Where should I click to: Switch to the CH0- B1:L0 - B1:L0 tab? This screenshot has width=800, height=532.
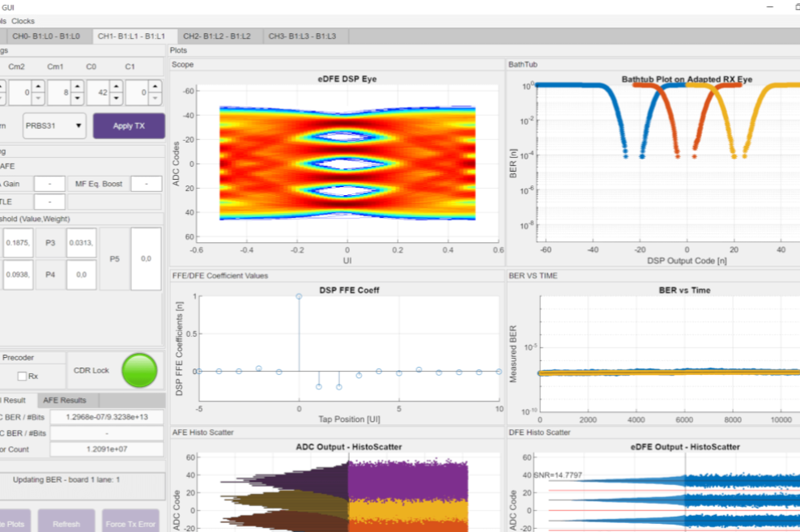point(46,36)
